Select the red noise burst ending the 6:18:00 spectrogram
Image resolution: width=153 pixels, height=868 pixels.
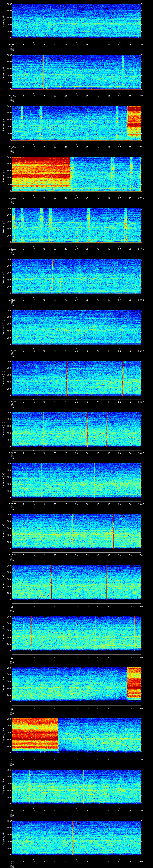click(x=134, y=121)
